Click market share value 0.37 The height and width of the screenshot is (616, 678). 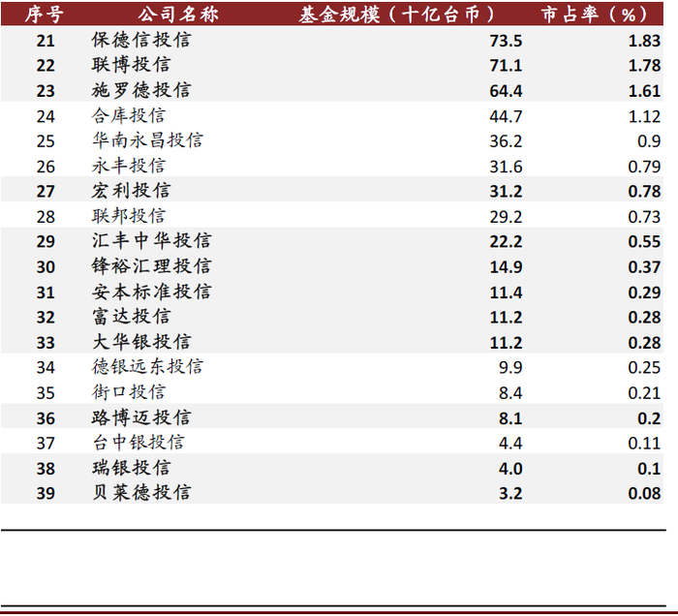(644, 267)
